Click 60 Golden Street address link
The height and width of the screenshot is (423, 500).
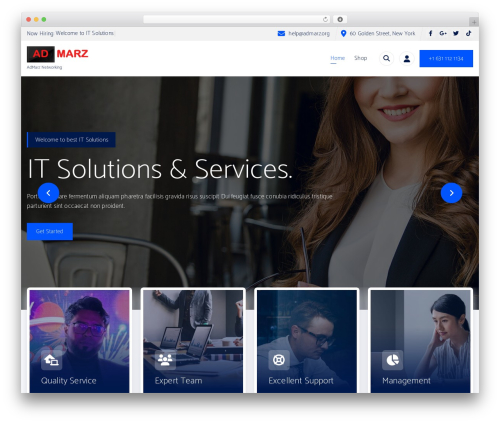click(x=382, y=33)
